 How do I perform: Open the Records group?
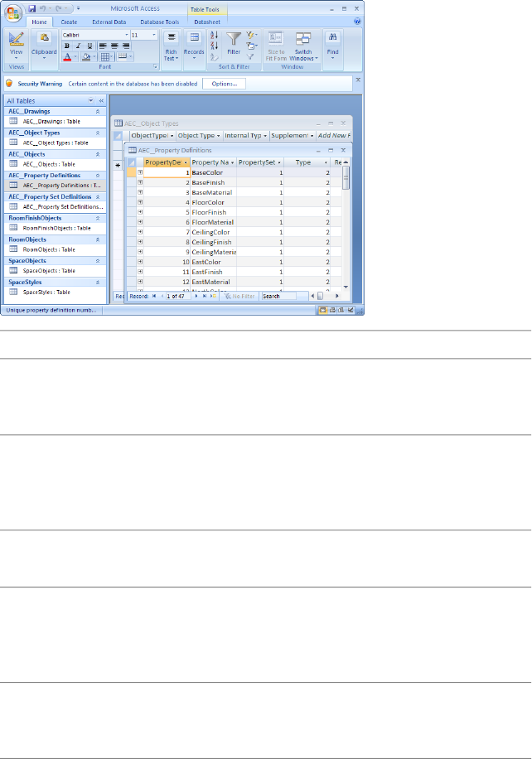[x=194, y=46]
